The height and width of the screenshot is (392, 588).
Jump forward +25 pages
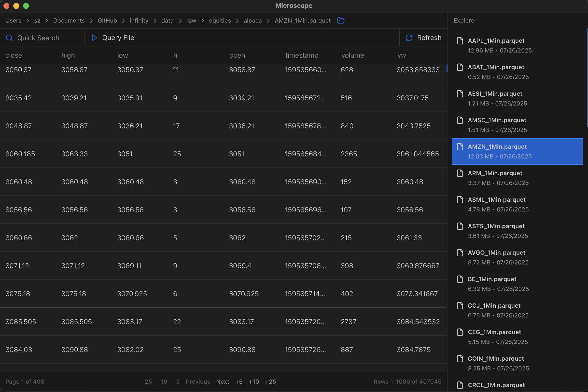[270, 381]
